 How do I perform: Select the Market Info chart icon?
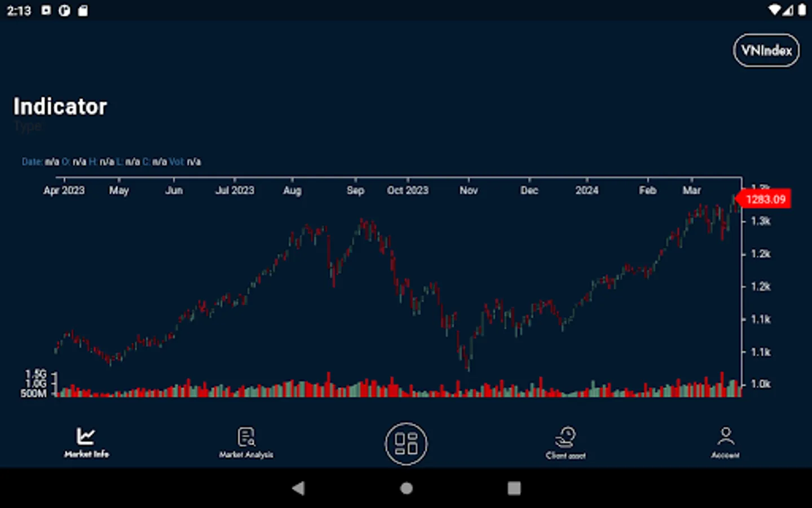(86, 435)
